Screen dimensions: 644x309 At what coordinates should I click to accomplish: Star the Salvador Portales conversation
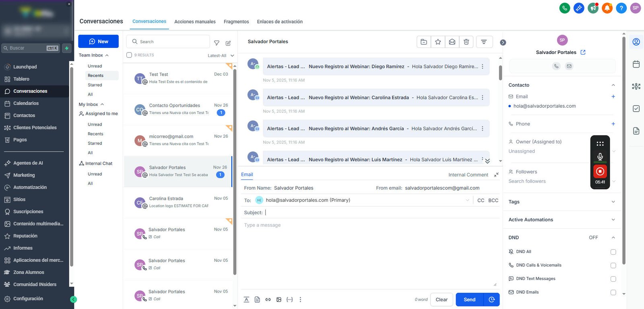(438, 41)
